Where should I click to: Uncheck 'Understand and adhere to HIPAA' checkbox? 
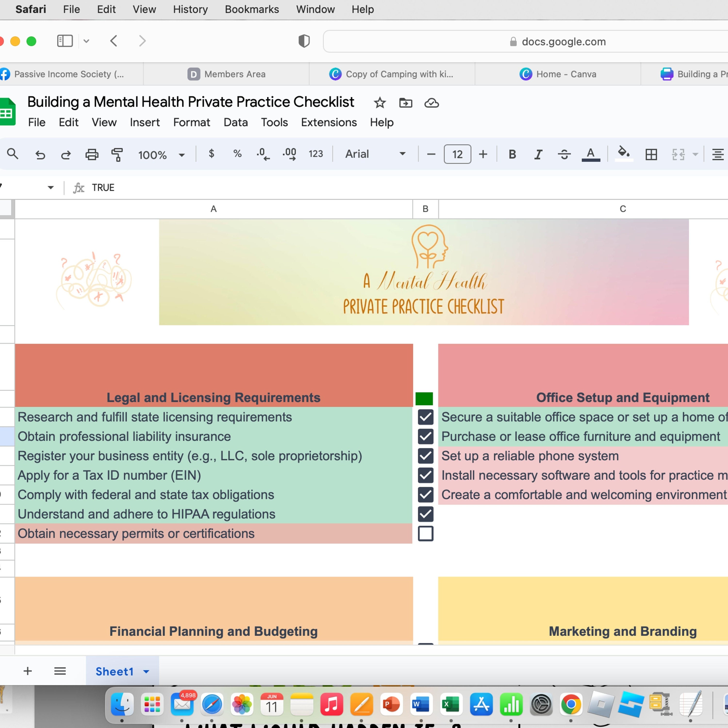click(x=425, y=514)
